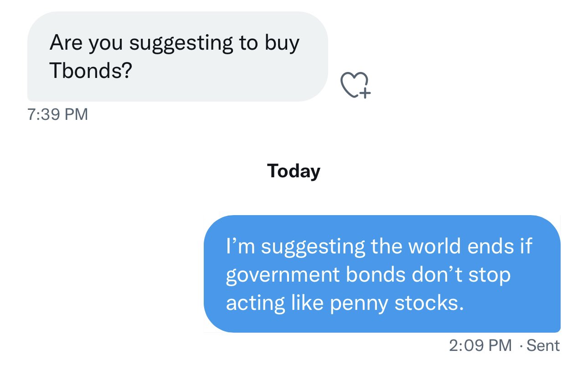Select the gray received message bubble

pos(178,56)
